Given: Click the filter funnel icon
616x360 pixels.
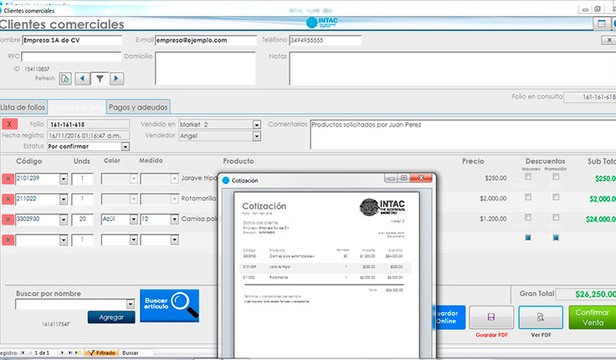Looking at the screenshot, I should pos(100,79).
